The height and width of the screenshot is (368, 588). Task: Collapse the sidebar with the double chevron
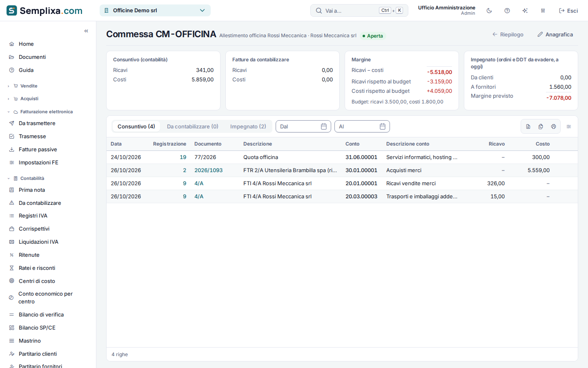point(86,31)
